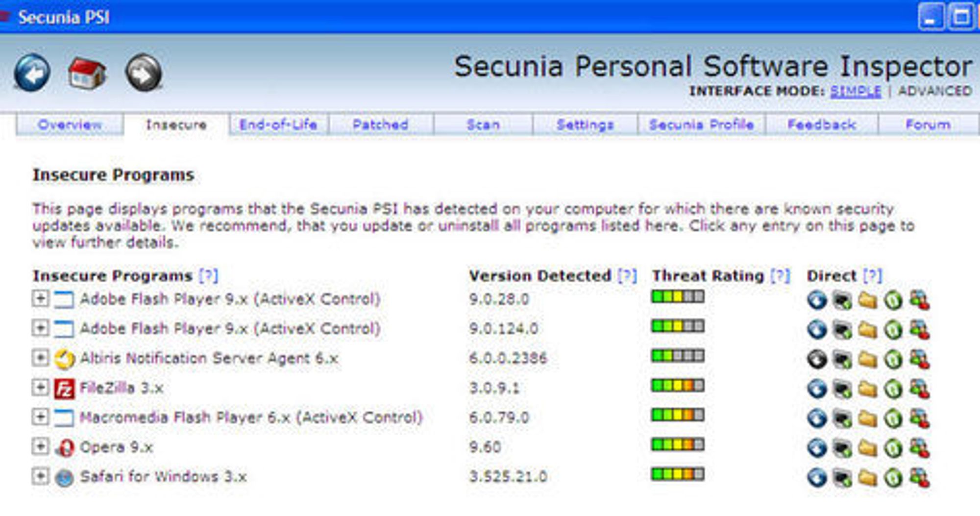Download the solution for Opera 9.x
The image size is (980, 516).
[x=817, y=447]
